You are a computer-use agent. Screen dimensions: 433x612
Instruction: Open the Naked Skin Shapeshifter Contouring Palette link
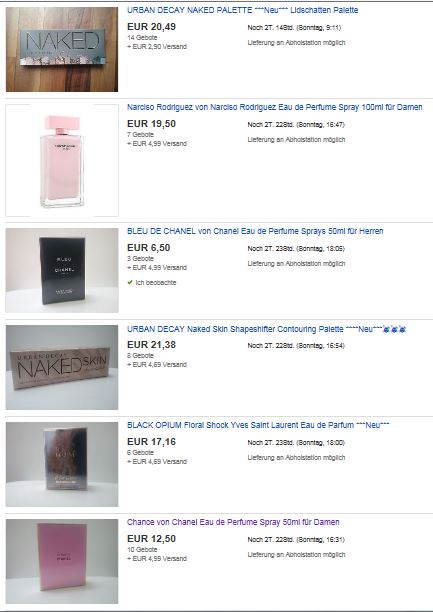266,329
